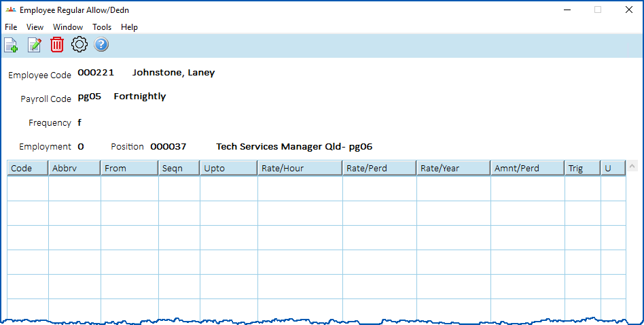Maximize the Employee Regular Allow/Dedn window
Screen dimensions: 644x325
pos(598,10)
